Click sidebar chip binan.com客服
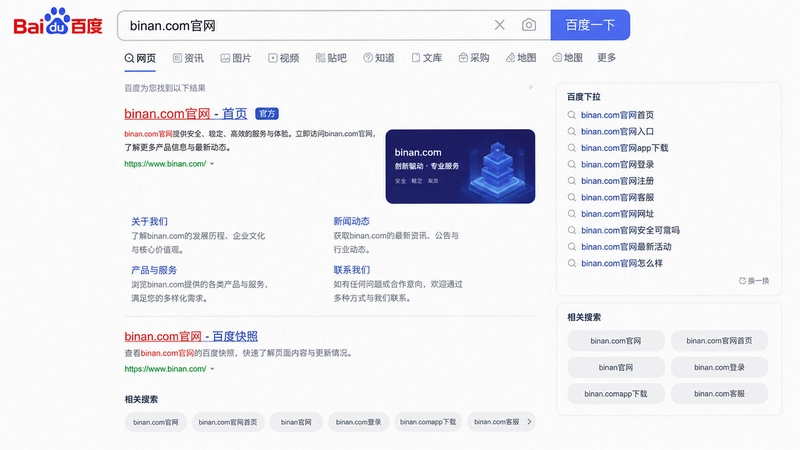The width and height of the screenshot is (800, 450). tap(719, 394)
